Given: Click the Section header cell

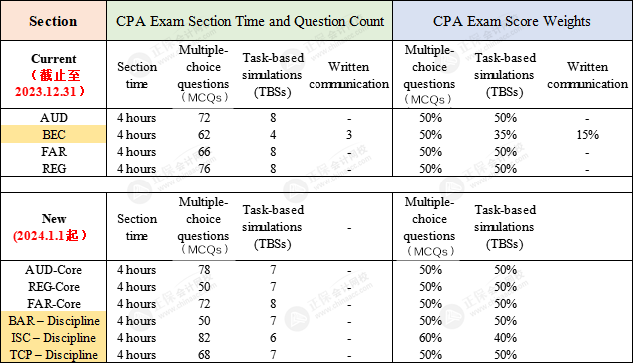Looking at the screenshot, I should tap(53, 20).
